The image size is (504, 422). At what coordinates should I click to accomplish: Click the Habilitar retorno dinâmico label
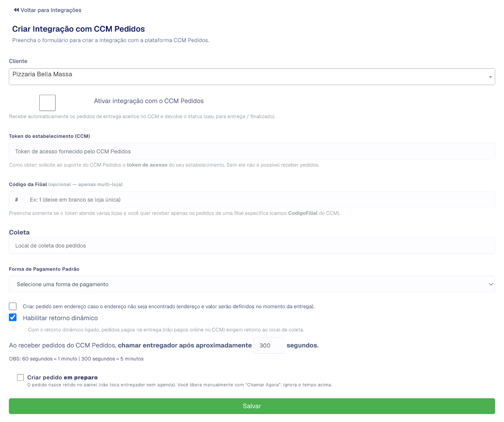point(60,318)
